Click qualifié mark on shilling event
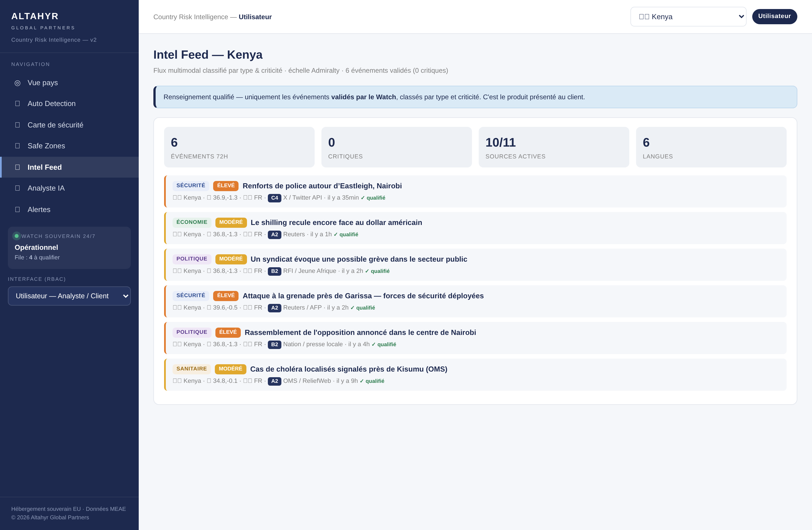The width and height of the screenshot is (812, 530). point(346,234)
